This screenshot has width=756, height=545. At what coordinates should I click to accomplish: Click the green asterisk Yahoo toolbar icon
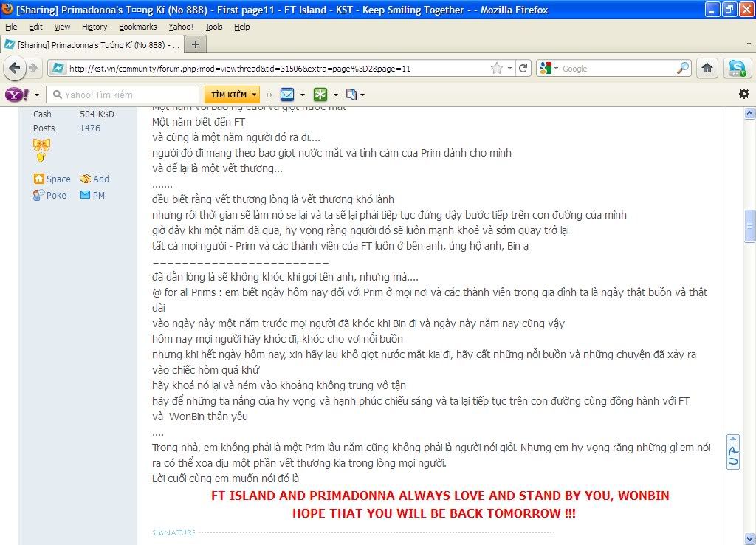[320, 95]
